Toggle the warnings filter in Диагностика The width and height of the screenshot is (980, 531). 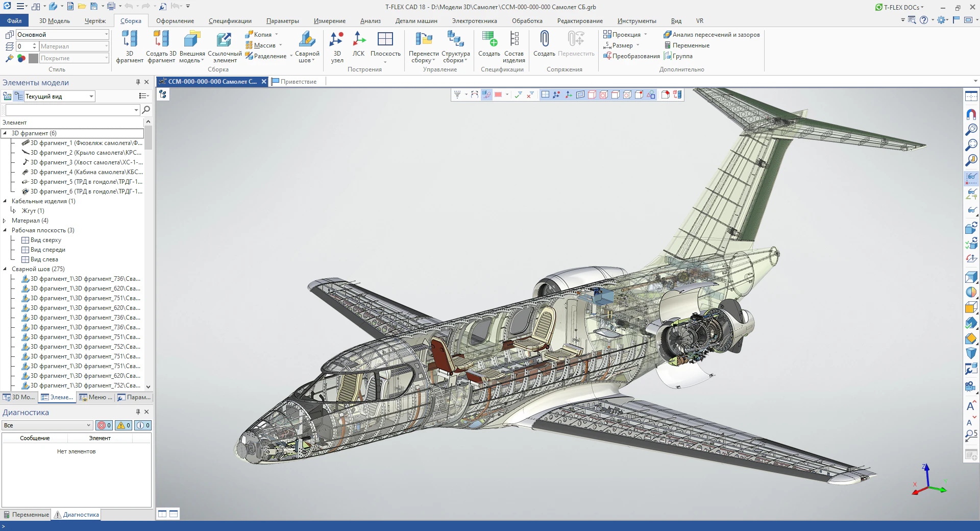coord(124,425)
